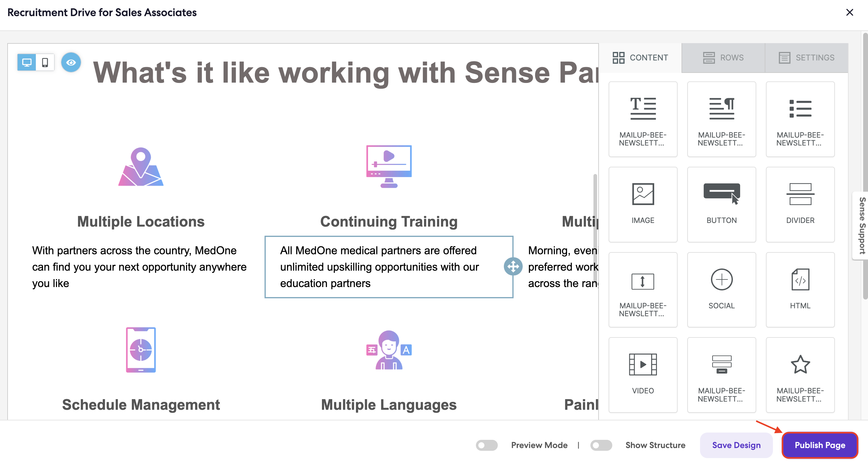This screenshot has height=469, width=868.
Task: Pick the Social content block
Action: (x=721, y=289)
